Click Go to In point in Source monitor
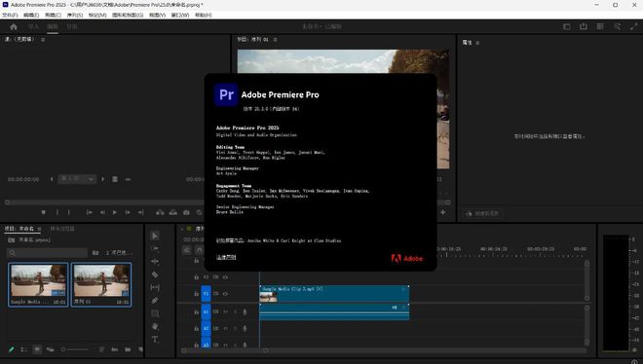 tap(89, 212)
